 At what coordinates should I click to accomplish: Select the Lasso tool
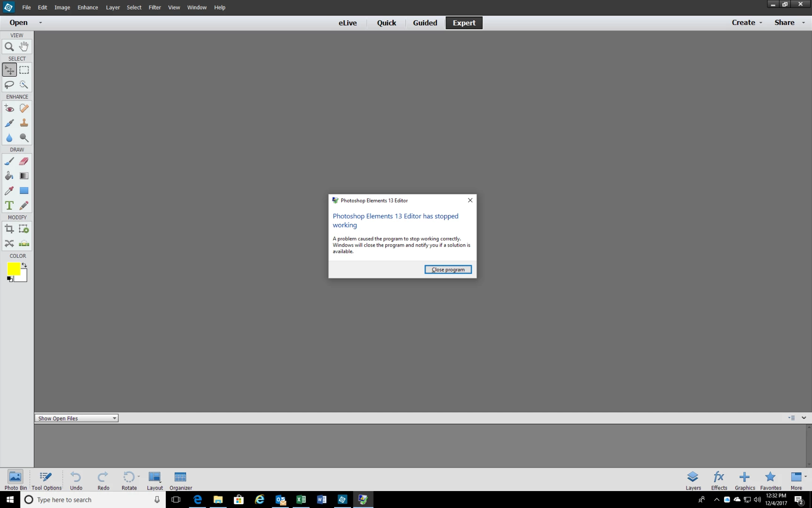[x=9, y=85]
